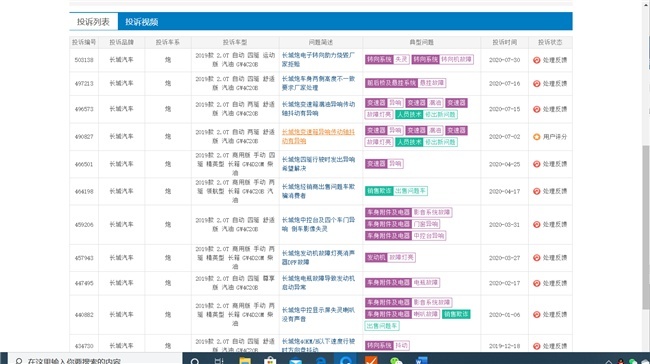Click the page's vertical scrollbar thumb
The height and width of the screenshot is (364, 650).
(x=646, y=227)
